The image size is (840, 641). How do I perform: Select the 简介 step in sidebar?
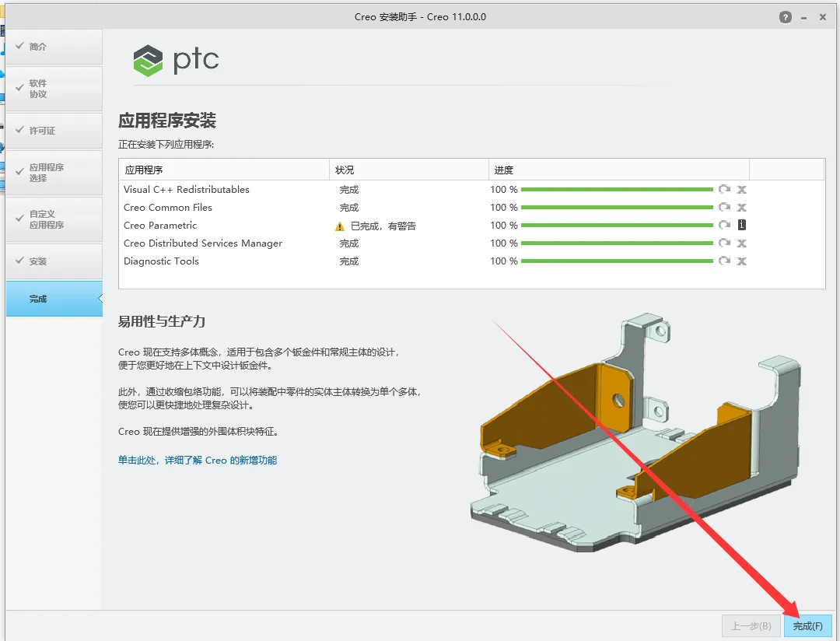pyautogui.click(x=54, y=47)
